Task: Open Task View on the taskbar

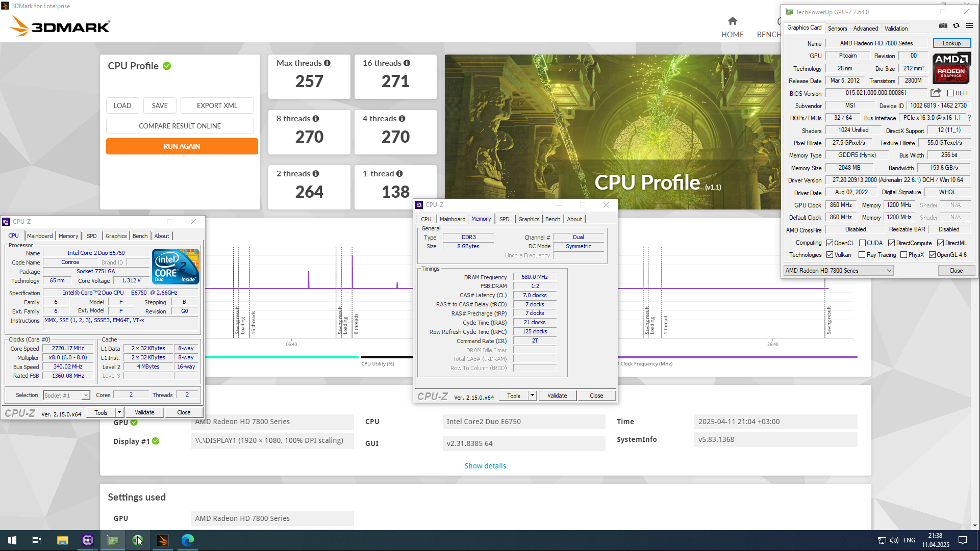Action: pos(37,540)
